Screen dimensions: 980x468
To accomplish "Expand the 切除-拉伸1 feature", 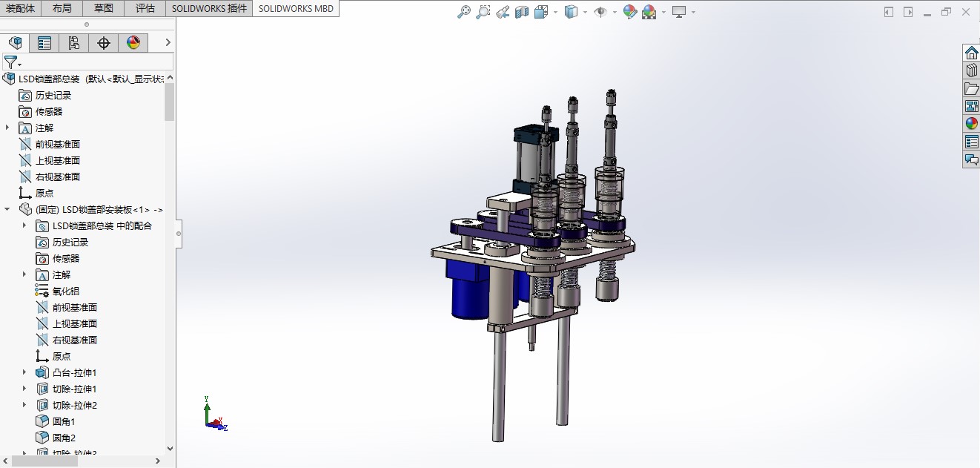I will [24, 389].
